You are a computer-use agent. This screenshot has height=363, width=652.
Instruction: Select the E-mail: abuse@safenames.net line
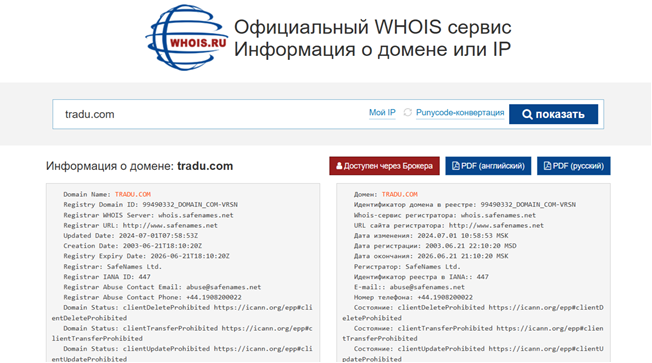[409, 287]
